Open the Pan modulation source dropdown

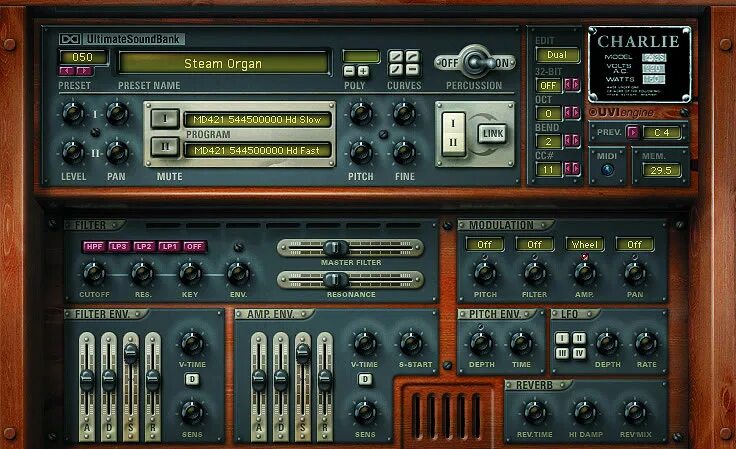pyautogui.click(x=635, y=244)
